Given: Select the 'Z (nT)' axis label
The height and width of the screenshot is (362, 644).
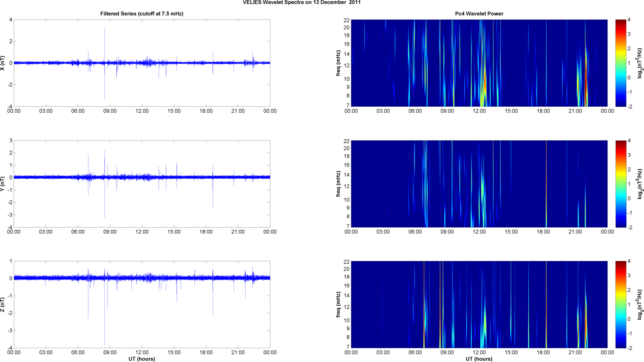Looking at the screenshot, I should [3, 305].
